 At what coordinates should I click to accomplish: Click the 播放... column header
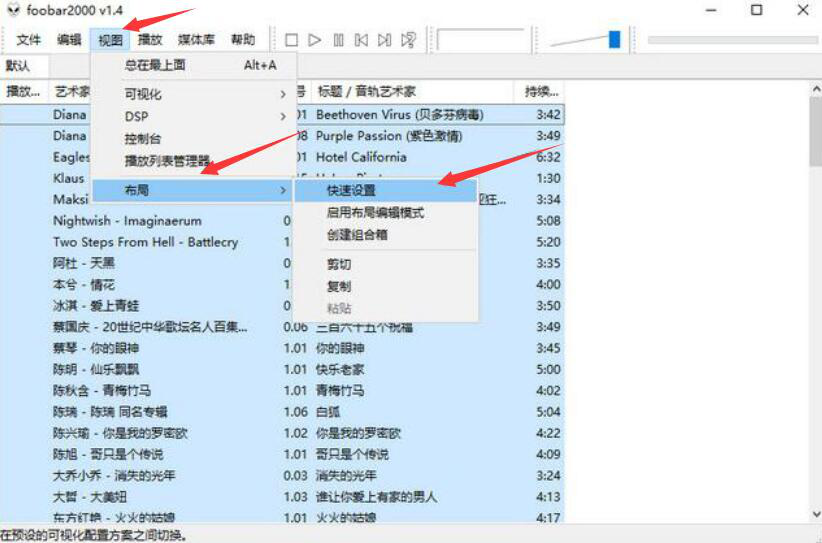(24, 92)
